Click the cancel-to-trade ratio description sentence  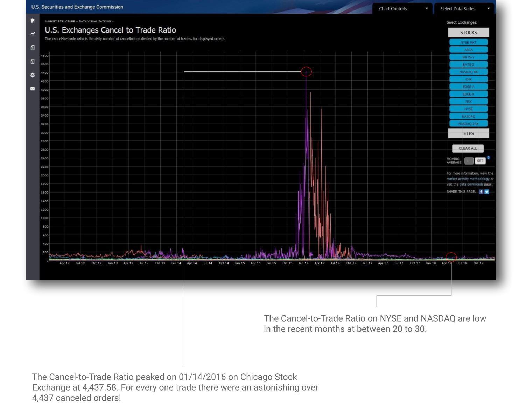pyautogui.click(x=135, y=39)
